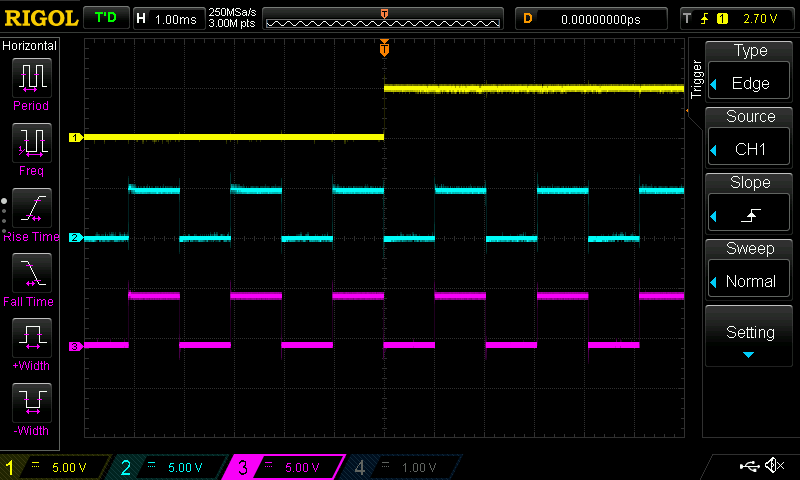Screen dimensions: 800x480
Task: Click the magenta channel 3 ground marker
Action: [x=76, y=346]
